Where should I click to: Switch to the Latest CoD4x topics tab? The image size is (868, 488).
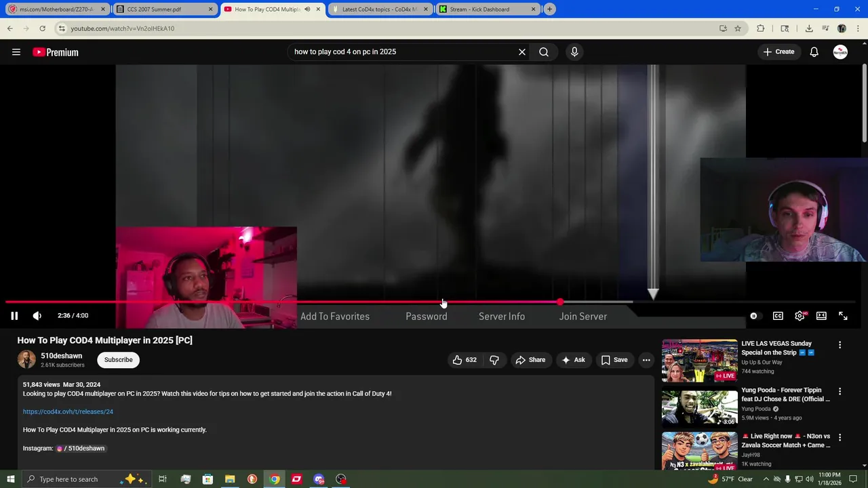(380, 9)
